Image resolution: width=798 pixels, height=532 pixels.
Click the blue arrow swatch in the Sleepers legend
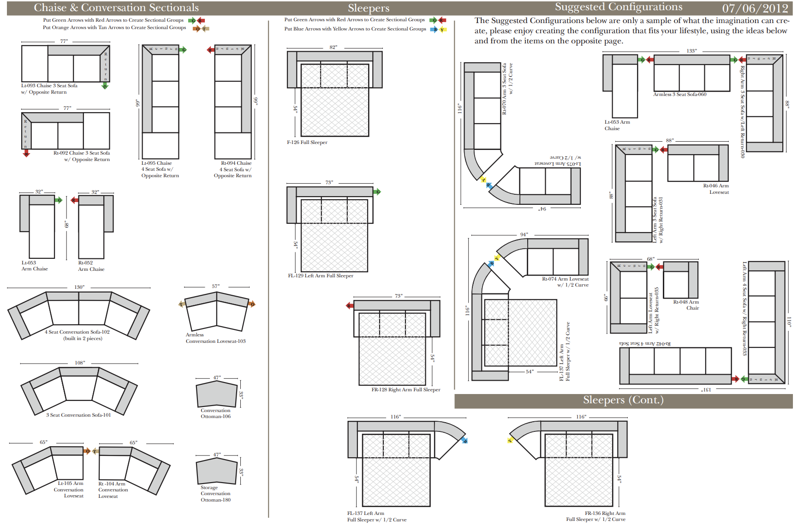pos(434,30)
